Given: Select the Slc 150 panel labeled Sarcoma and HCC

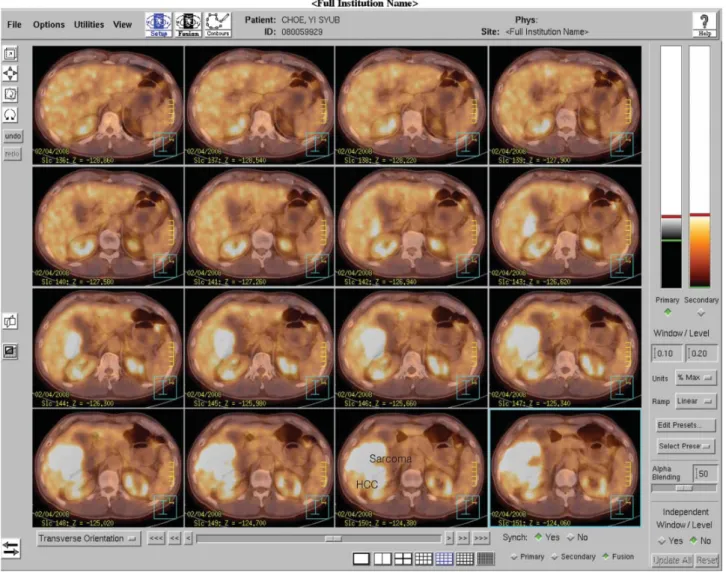Looking at the screenshot, I should coord(411,468).
